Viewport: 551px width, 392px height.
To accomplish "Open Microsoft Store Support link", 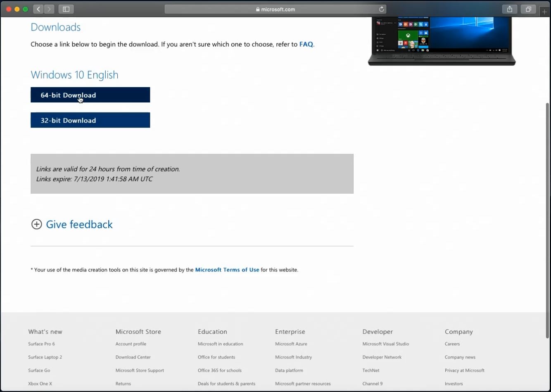I will pyautogui.click(x=140, y=370).
